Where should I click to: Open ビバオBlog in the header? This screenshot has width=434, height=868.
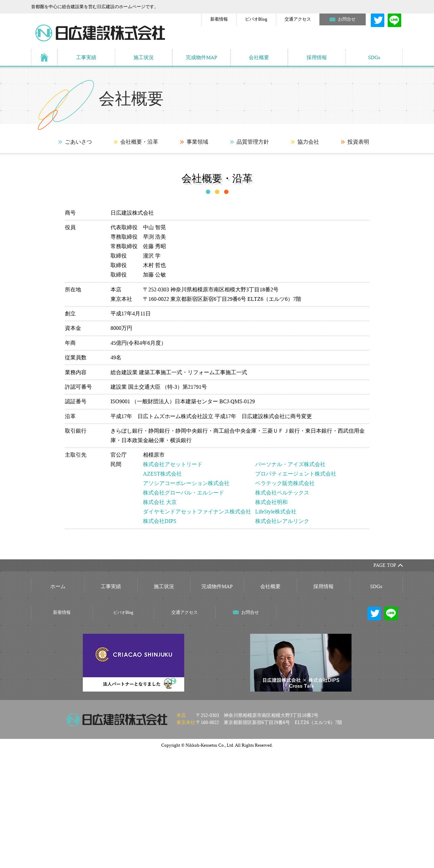(x=256, y=19)
